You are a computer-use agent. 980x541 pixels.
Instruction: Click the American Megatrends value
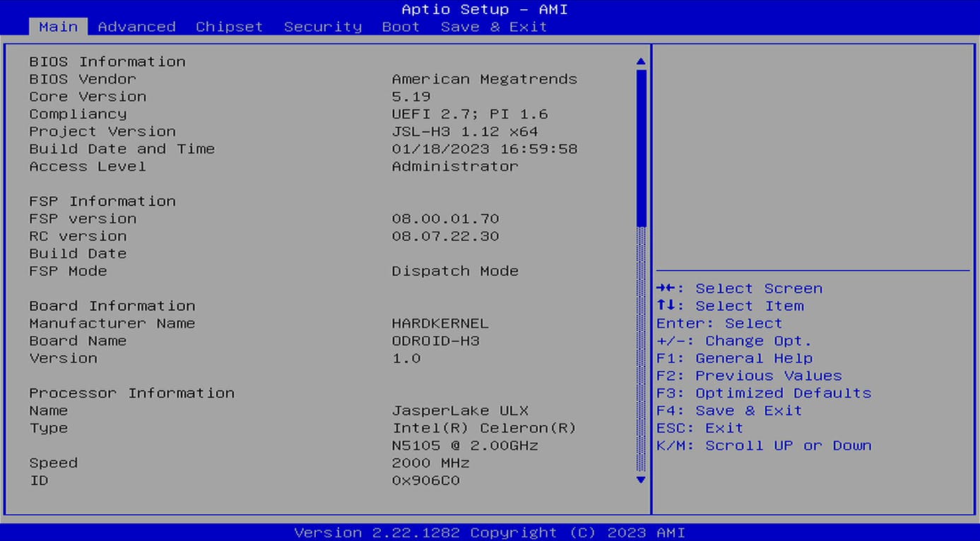click(x=485, y=79)
